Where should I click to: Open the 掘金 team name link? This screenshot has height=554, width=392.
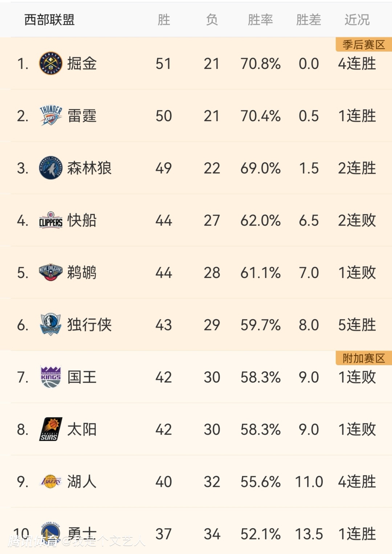[82, 64]
